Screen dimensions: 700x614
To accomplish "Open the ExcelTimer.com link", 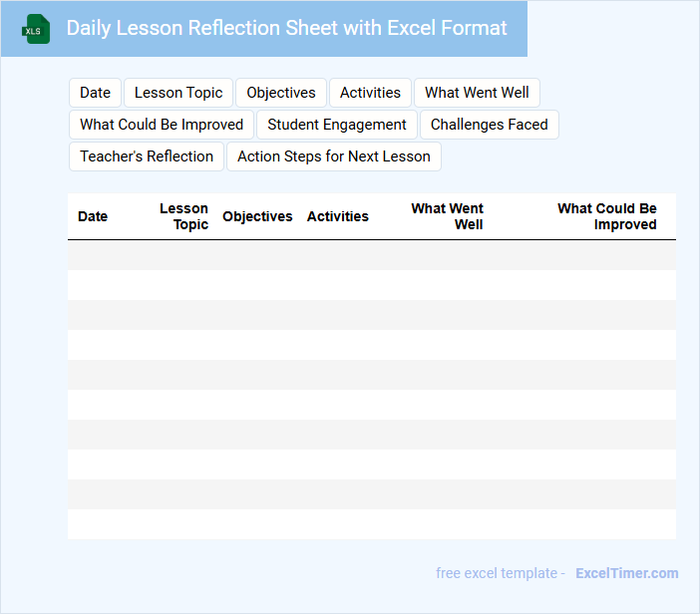I will (627, 573).
